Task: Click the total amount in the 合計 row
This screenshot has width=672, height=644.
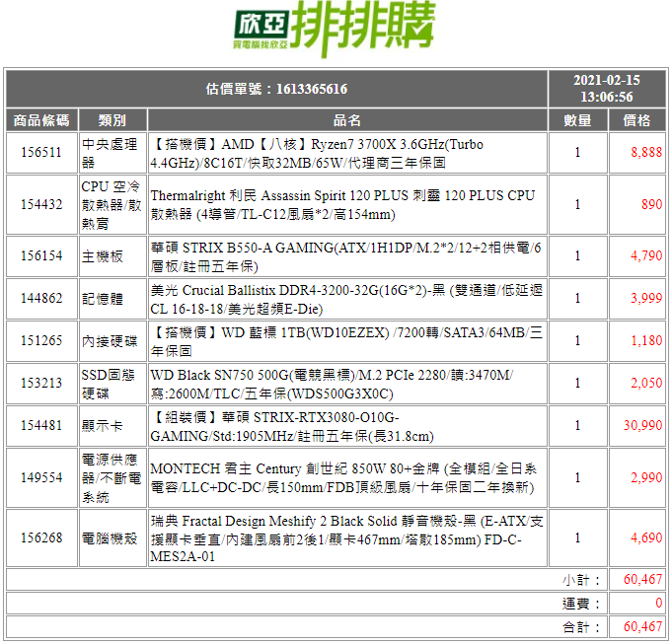Action: (x=642, y=627)
